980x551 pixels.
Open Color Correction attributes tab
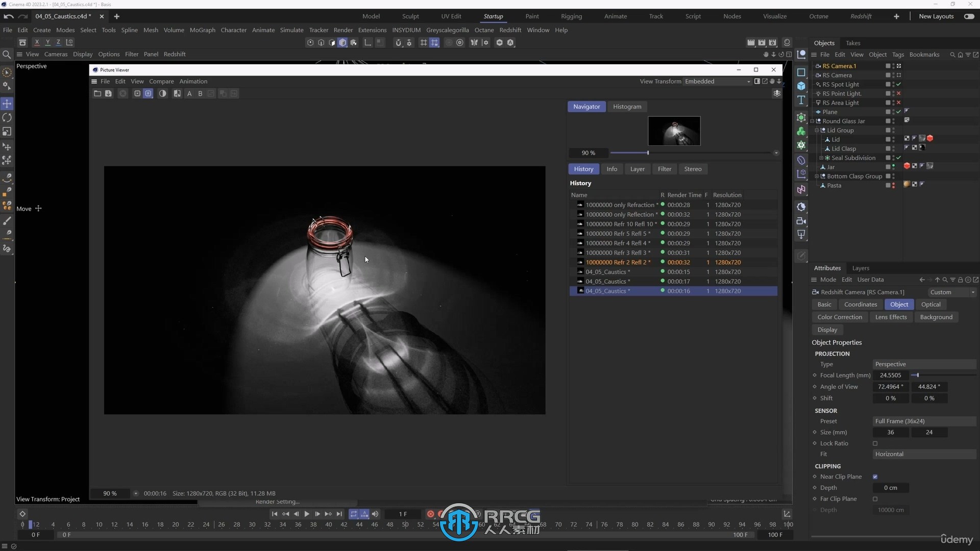840,317
